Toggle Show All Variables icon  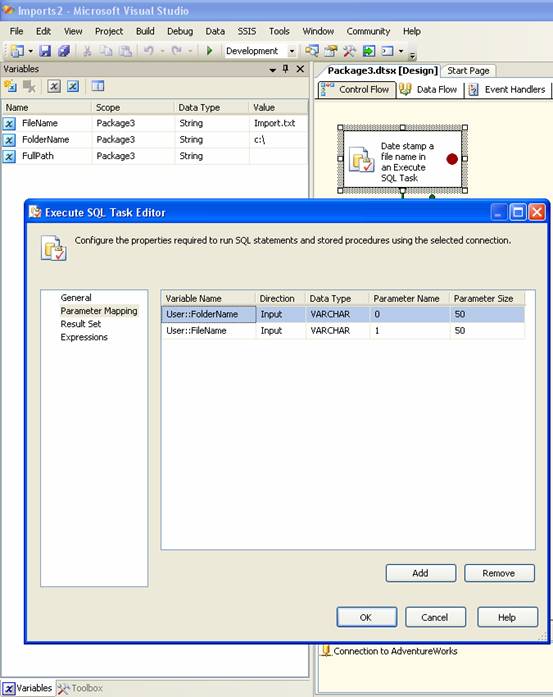click(73, 86)
